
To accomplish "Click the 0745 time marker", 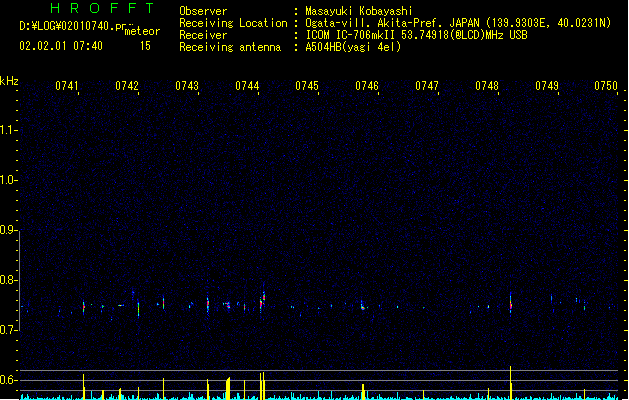I will (307, 86).
